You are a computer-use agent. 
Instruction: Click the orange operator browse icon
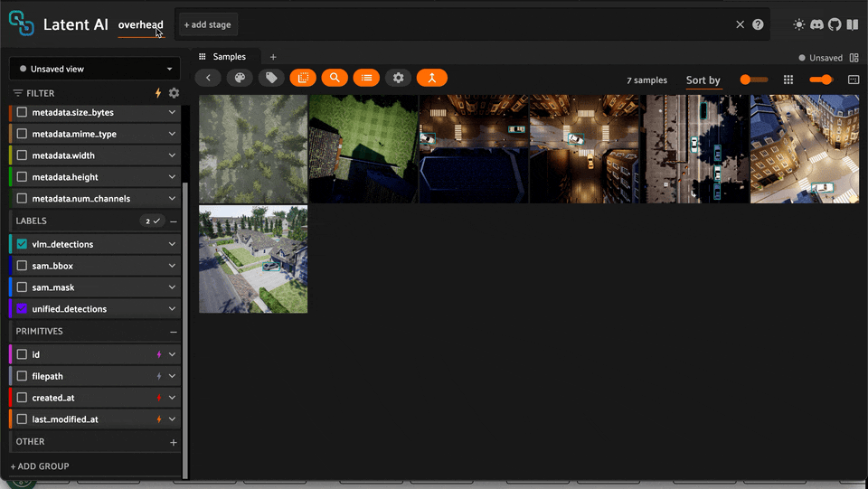[x=432, y=78]
